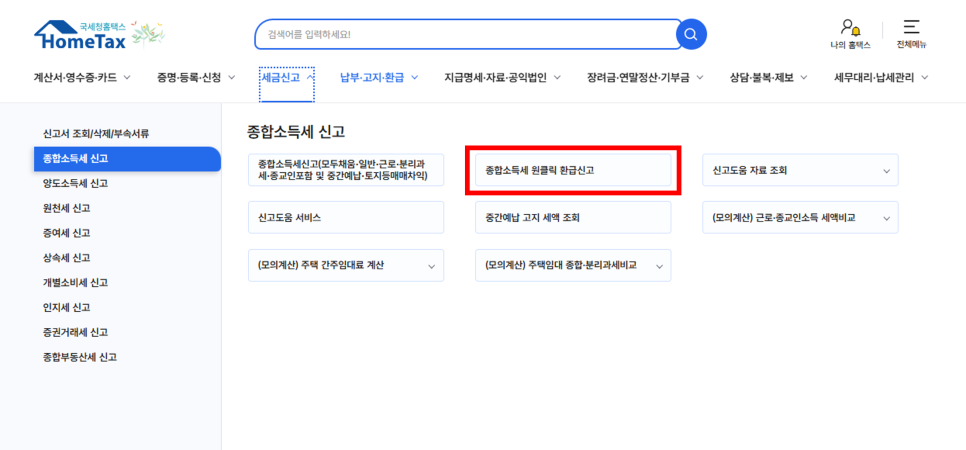The image size is (966, 450).
Task: Open 신고도움 서비스 button
Action: [346, 218]
